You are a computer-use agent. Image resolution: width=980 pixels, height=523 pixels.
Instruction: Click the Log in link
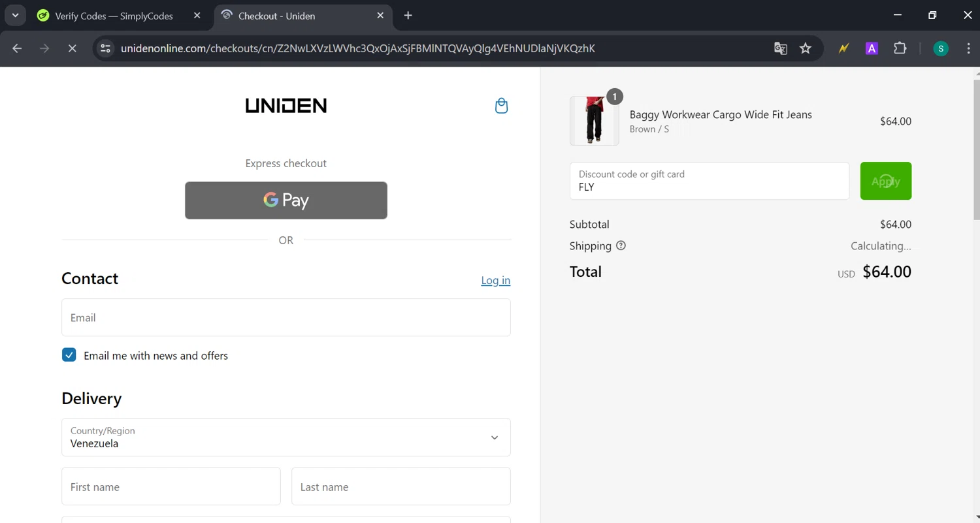click(x=496, y=280)
